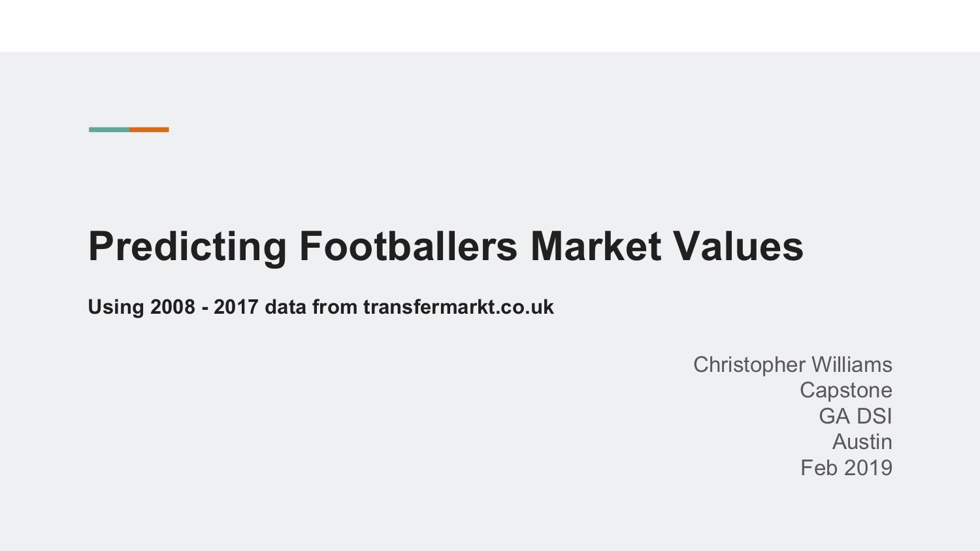Viewport: 980px width, 551px height.
Task: Select the author first name Christopher
Action: [x=749, y=365]
